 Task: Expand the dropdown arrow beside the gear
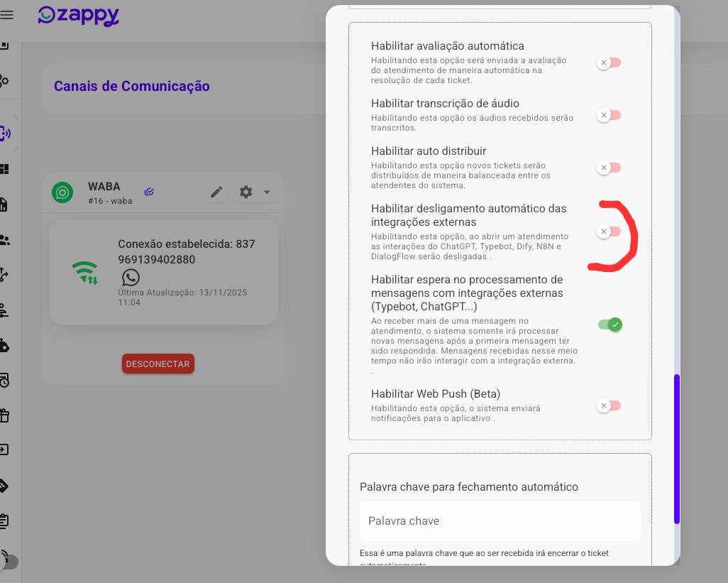(267, 192)
